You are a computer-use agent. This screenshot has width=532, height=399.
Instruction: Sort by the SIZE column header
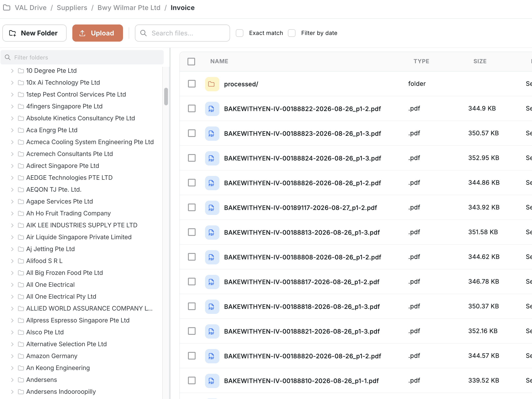480,61
